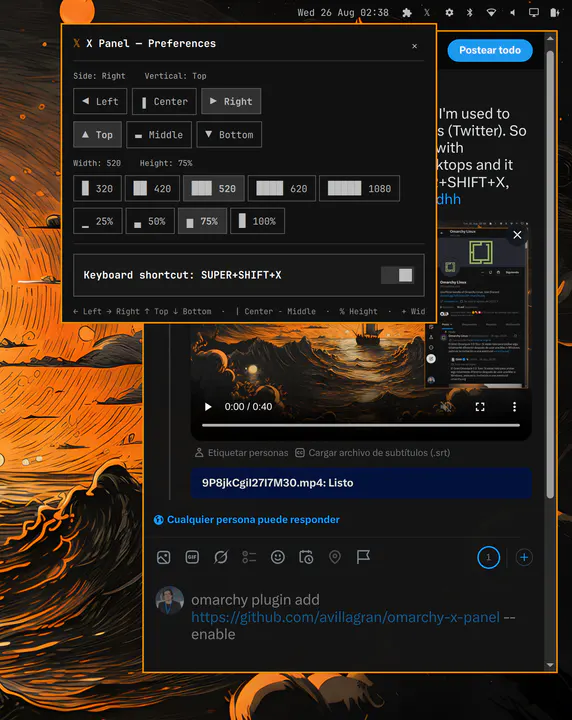The height and width of the screenshot is (720, 572).
Task: Tag a location with the pin icon
Action: [x=335, y=557]
